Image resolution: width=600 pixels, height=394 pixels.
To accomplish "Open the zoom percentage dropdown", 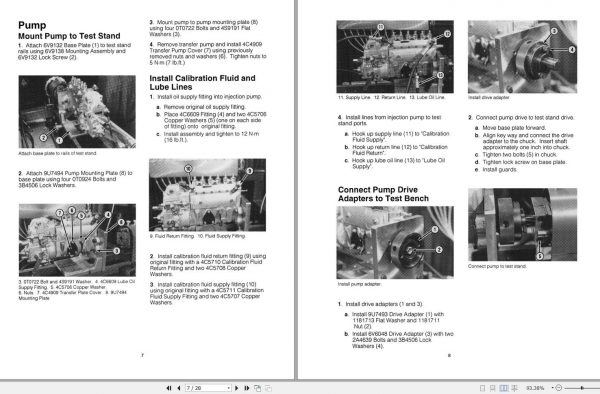I will coord(552,388).
